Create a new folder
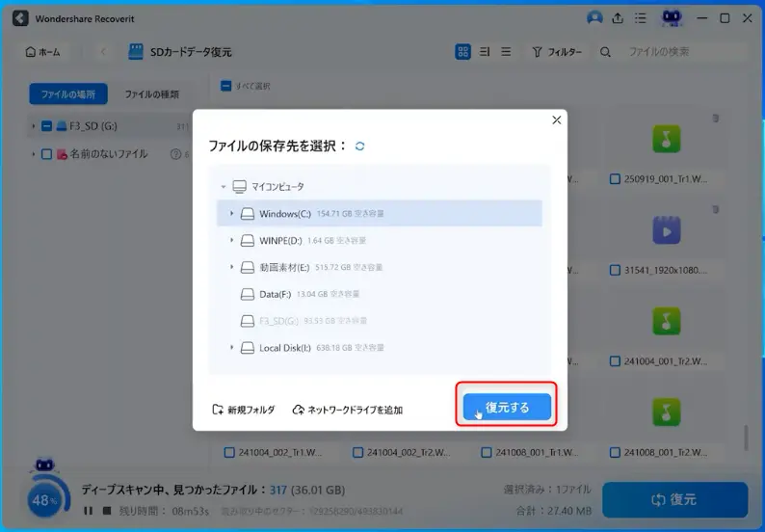This screenshot has width=765, height=532. [244, 410]
